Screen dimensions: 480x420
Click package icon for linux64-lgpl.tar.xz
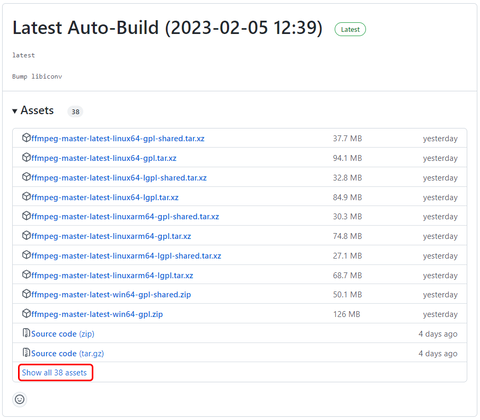coord(26,197)
